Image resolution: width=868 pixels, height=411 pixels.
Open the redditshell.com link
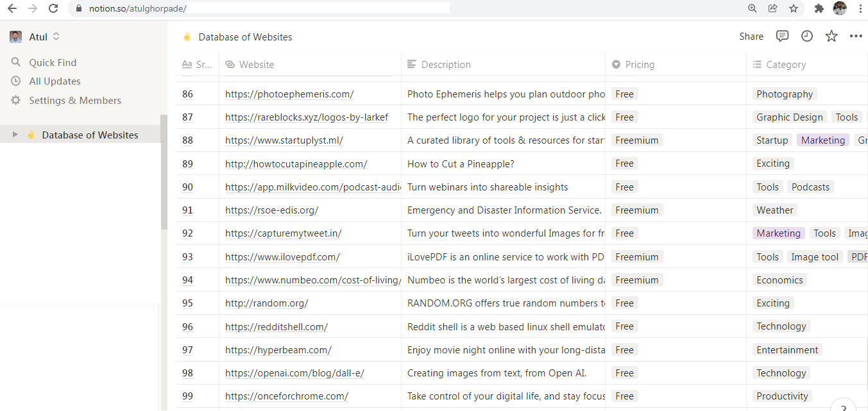click(x=277, y=326)
